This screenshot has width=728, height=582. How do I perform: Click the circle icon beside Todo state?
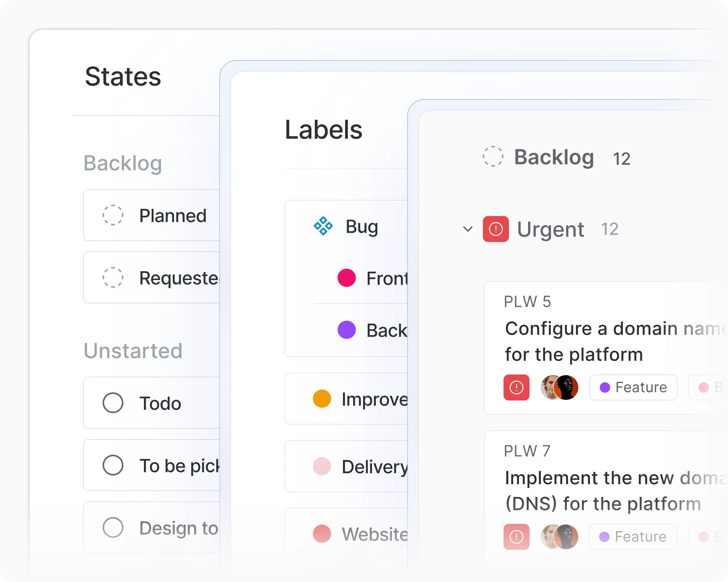point(113,403)
